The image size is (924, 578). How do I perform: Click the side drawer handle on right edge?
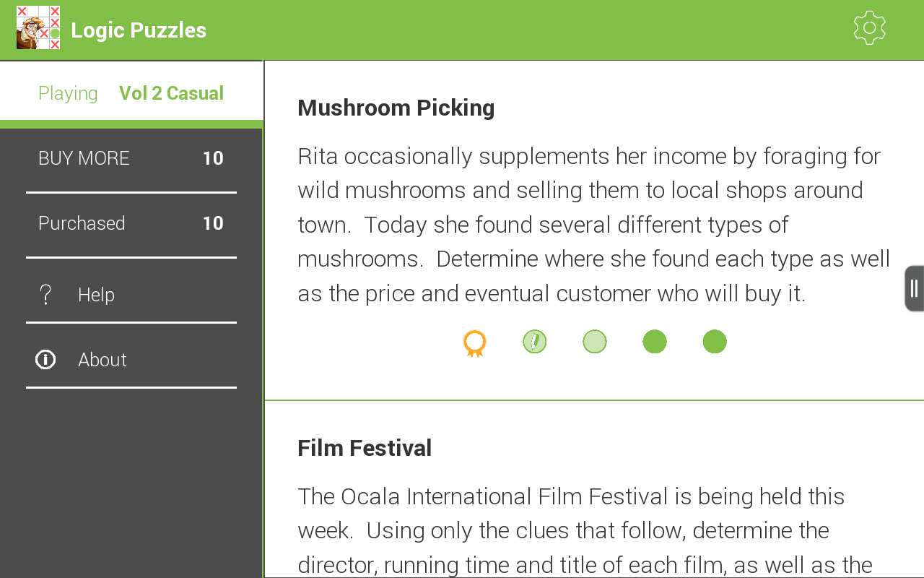[x=914, y=288]
